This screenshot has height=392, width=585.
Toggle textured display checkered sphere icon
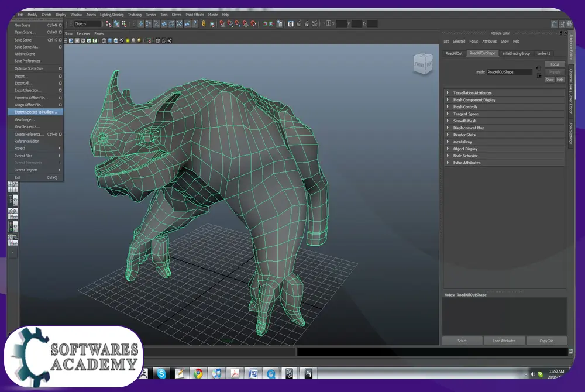click(x=122, y=40)
